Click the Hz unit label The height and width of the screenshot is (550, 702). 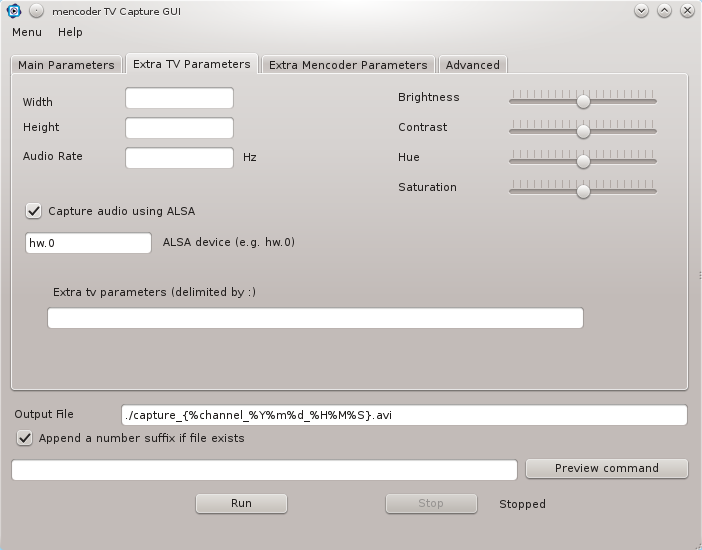point(250,157)
